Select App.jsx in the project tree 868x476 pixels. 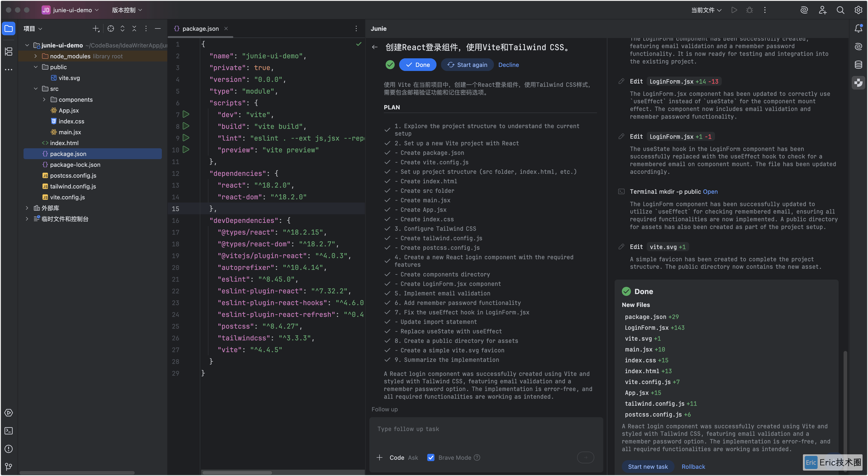(68, 111)
